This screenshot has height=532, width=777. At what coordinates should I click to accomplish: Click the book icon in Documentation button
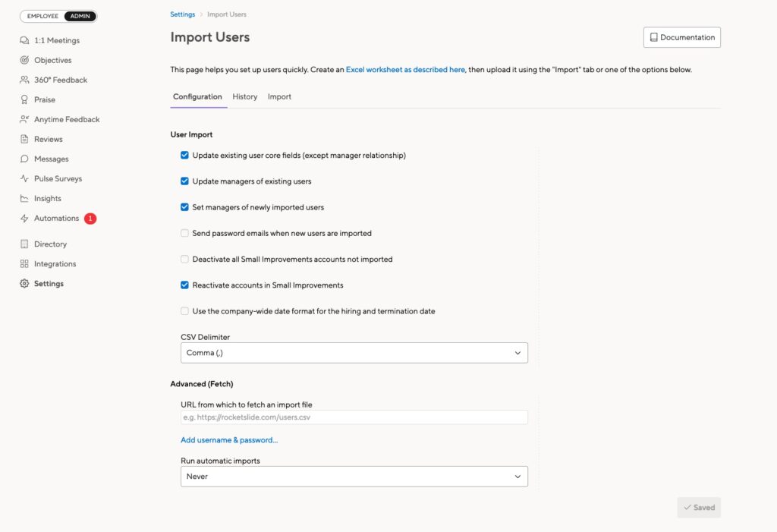click(x=653, y=37)
